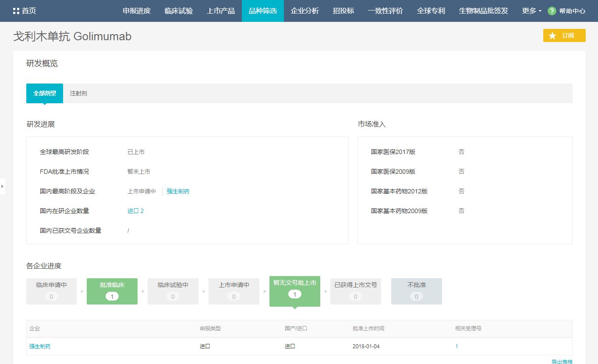Screen dimensions: 598x364
Task: Click the 市场准入 section heading
Action: click(x=372, y=124)
